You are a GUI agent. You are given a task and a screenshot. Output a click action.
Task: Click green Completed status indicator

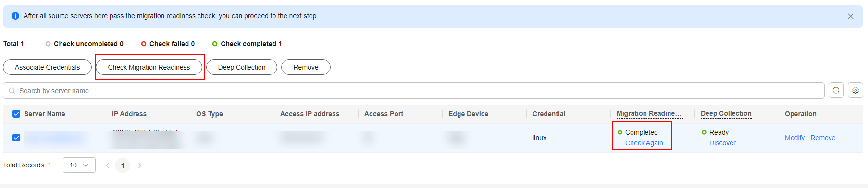[x=620, y=132]
